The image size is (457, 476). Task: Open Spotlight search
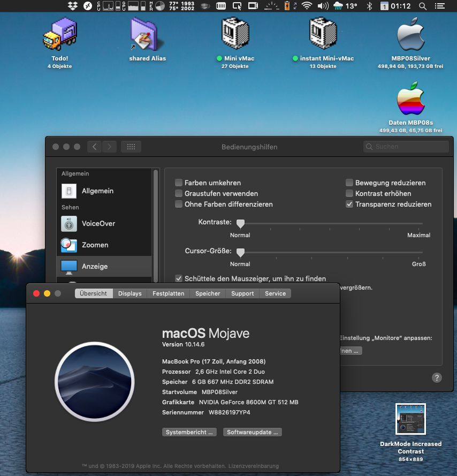tap(422, 6)
